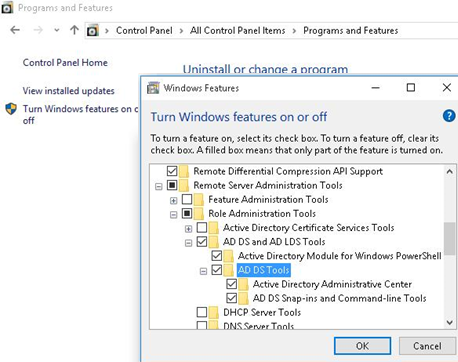Uncheck Active Directory Module for Windows PowerShell
This screenshot has height=362, width=458.
tap(217, 256)
